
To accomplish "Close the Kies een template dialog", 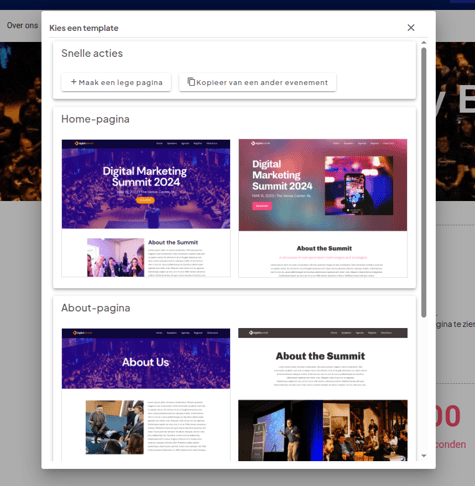I will tap(411, 28).
